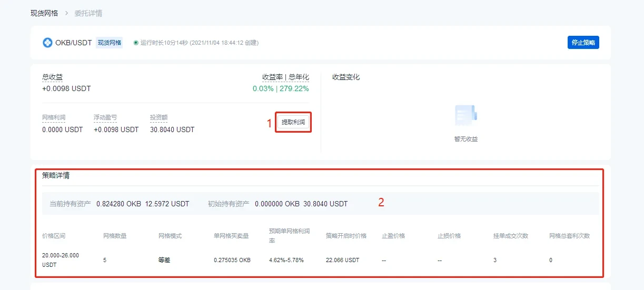Go back to 现货网格 breadcrumb
The width and height of the screenshot is (644, 290).
coord(44,13)
